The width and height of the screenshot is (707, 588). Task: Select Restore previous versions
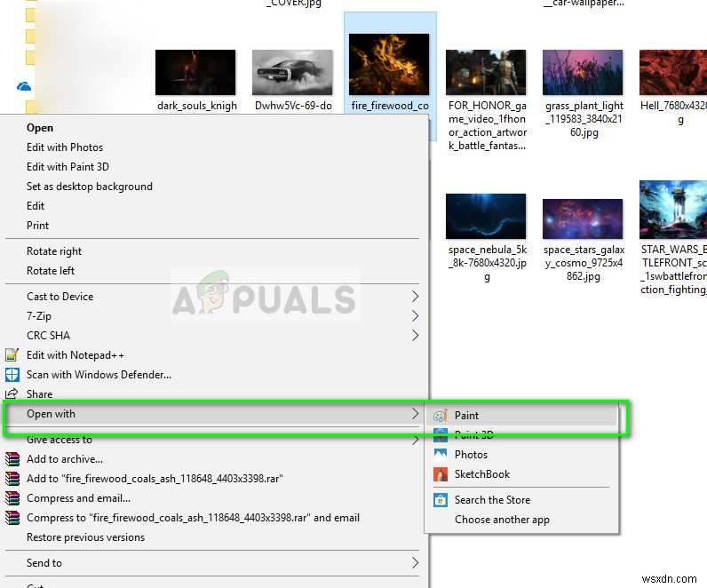(85, 537)
